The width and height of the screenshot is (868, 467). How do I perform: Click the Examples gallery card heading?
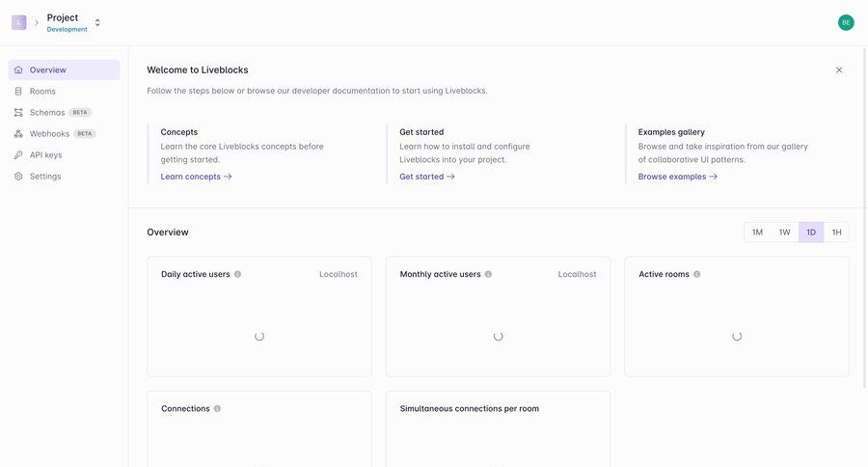pyautogui.click(x=671, y=132)
